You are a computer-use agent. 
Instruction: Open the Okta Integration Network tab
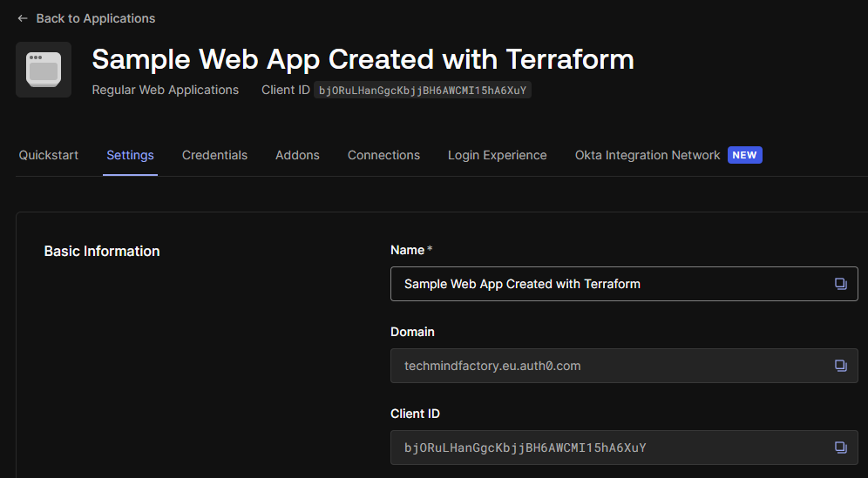(648, 156)
